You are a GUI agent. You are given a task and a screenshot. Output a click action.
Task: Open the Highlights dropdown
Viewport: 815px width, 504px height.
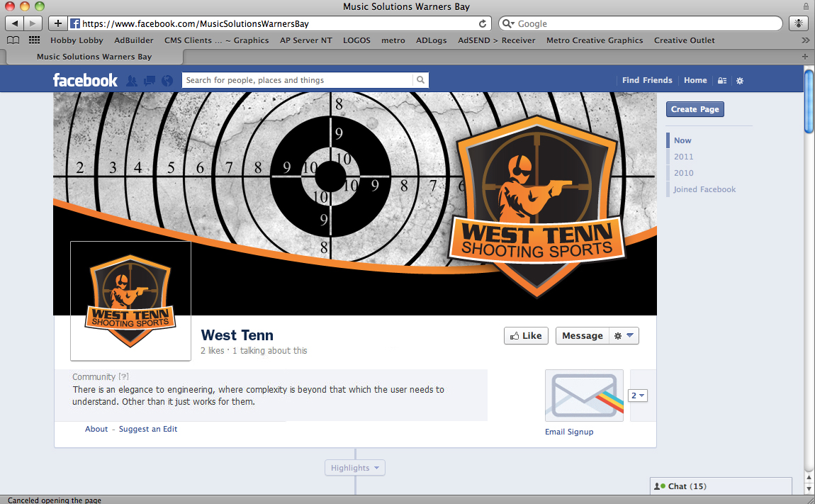click(x=355, y=468)
